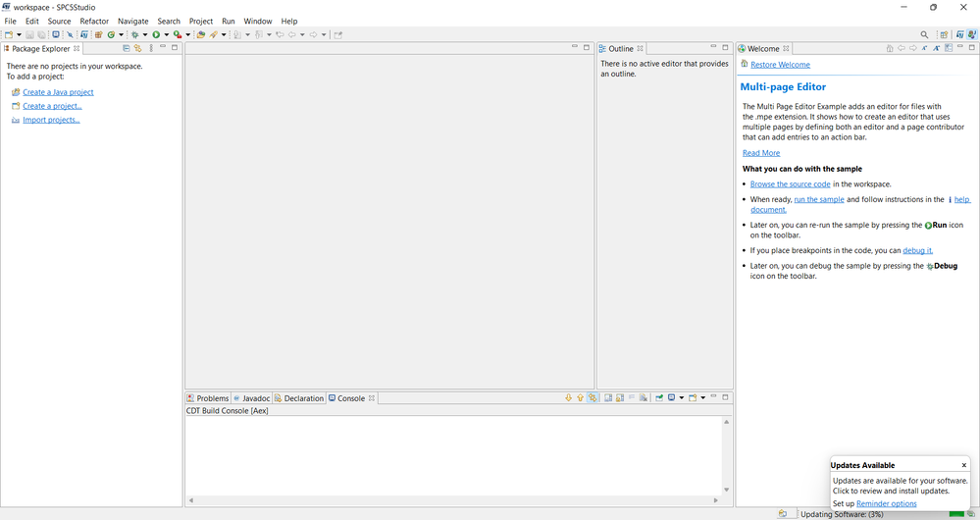Image resolution: width=980 pixels, height=520 pixels.
Task: Click the console vertical scrollbar down arrow
Action: click(x=726, y=490)
